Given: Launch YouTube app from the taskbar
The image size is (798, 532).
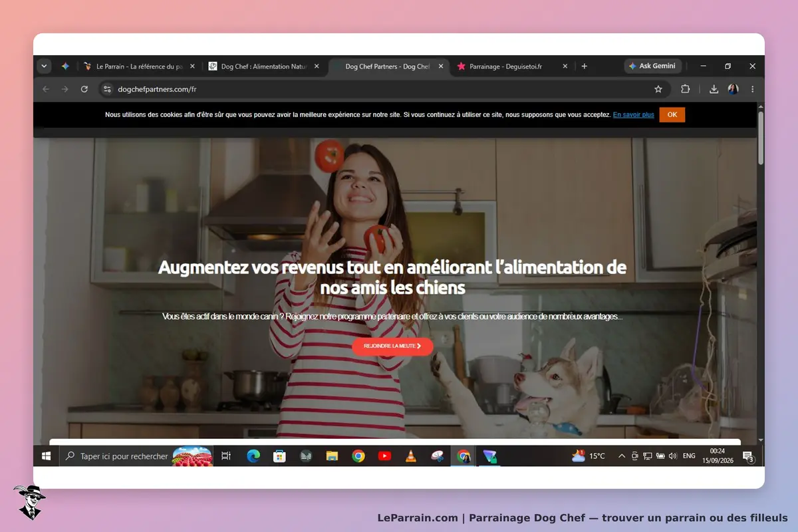Looking at the screenshot, I should 384,456.
